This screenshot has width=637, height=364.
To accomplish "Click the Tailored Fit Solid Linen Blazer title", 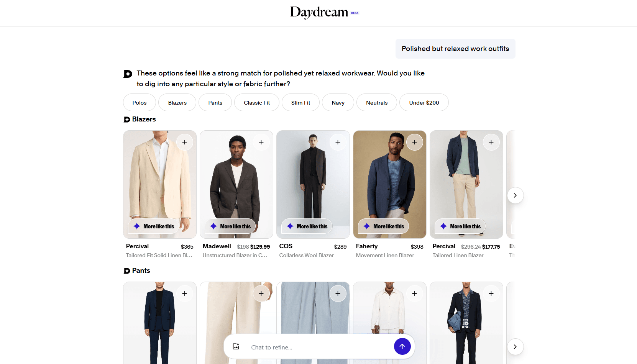I will 159,255.
